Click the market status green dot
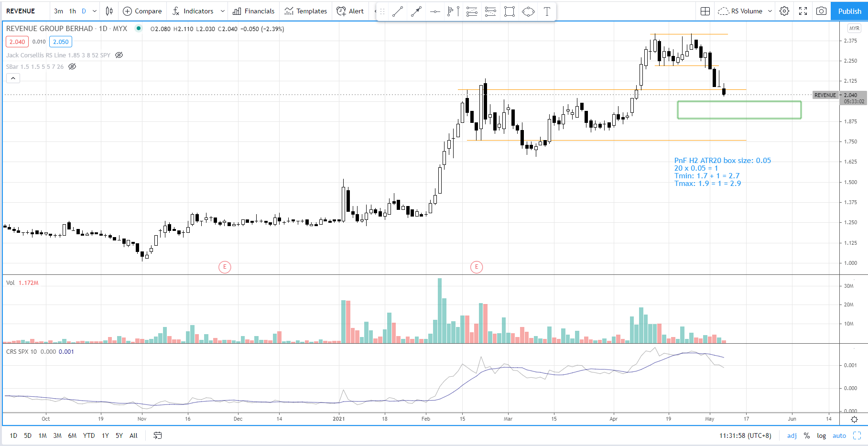The height and width of the screenshot is (446, 868). [138, 28]
